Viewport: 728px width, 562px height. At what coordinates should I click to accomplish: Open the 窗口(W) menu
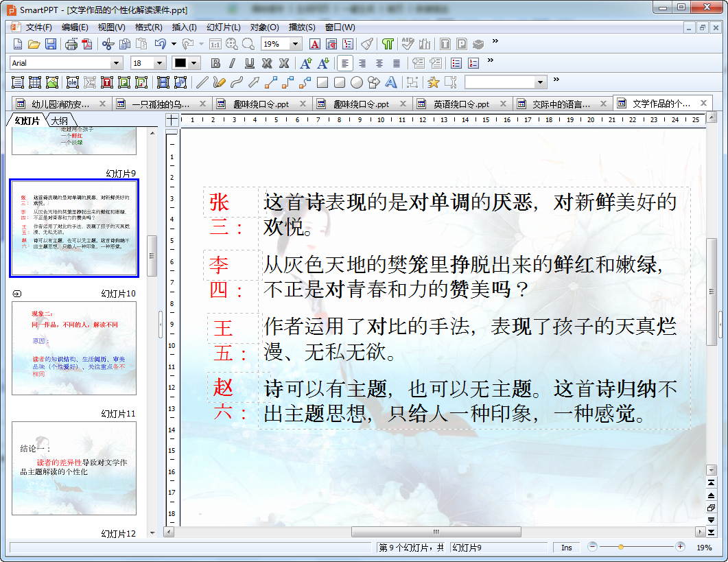340,27
